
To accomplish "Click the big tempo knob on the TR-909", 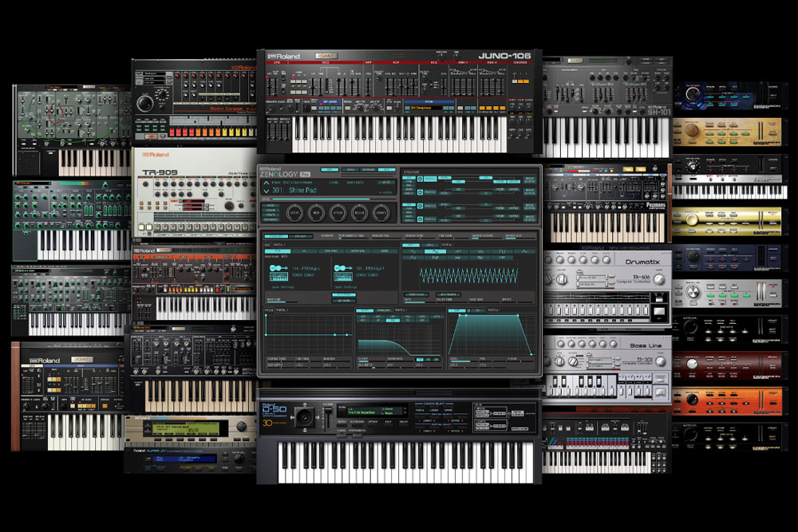I will (x=230, y=206).
